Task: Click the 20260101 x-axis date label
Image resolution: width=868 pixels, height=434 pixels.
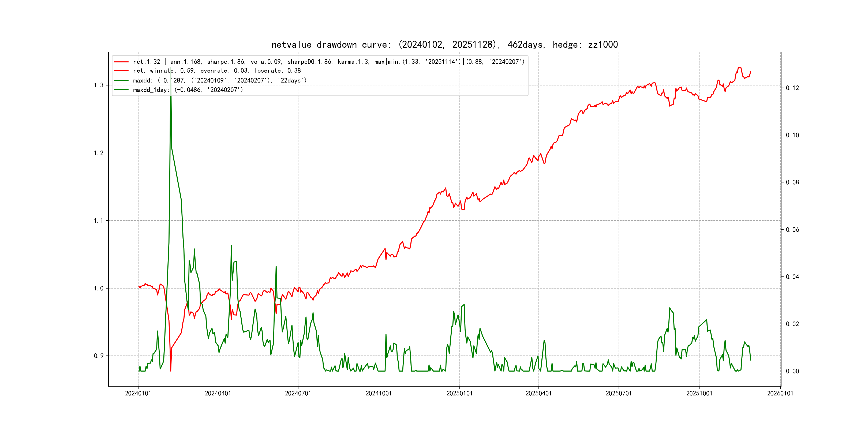Action: pyautogui.click(x=780, y=394)
